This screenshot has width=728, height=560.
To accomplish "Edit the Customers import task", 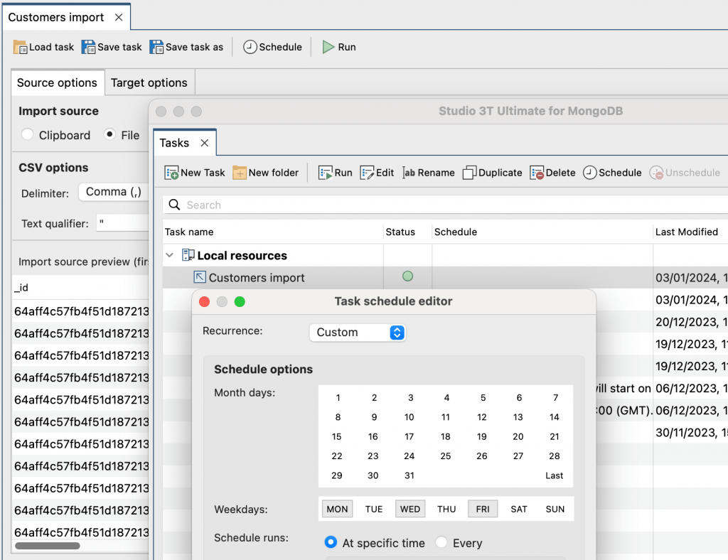I will point(376,172).
